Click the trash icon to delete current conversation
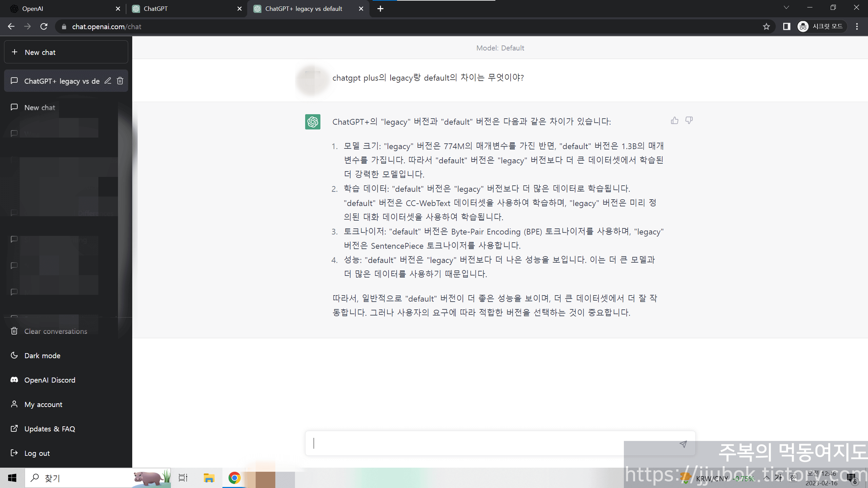Screen dimensions: 868x488 pos(120,81)
